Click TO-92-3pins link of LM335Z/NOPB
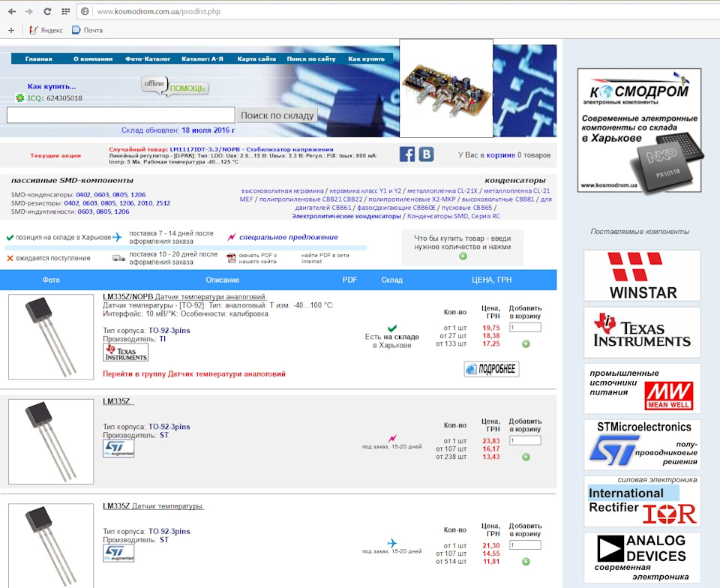This screenshot has width=720, height=588. (169, 331)
